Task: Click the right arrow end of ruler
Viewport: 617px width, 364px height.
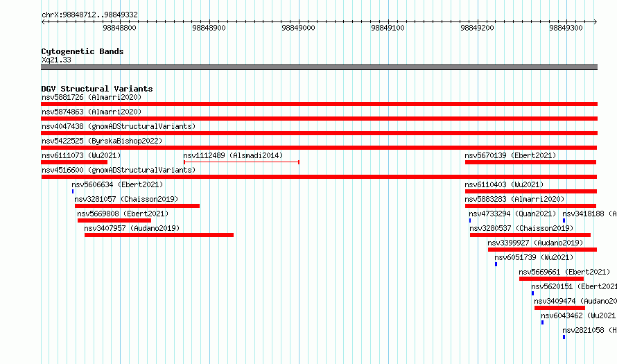Action: (596, 21)
